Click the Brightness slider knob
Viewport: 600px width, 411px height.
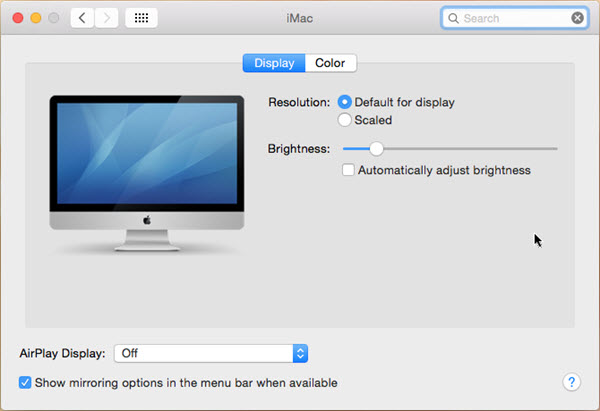pos(376,148)
